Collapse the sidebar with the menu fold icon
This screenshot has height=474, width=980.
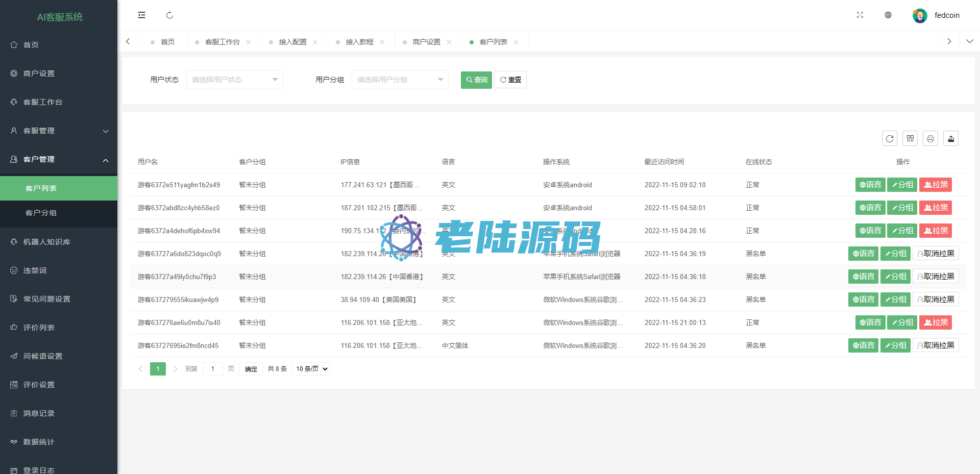tap(141, 15)
